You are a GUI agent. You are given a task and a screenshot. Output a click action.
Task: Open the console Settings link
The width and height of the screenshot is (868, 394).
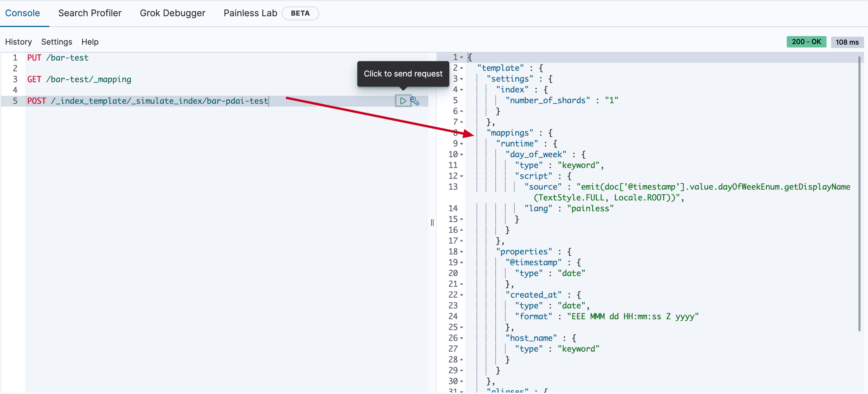(x=57, y=42)
